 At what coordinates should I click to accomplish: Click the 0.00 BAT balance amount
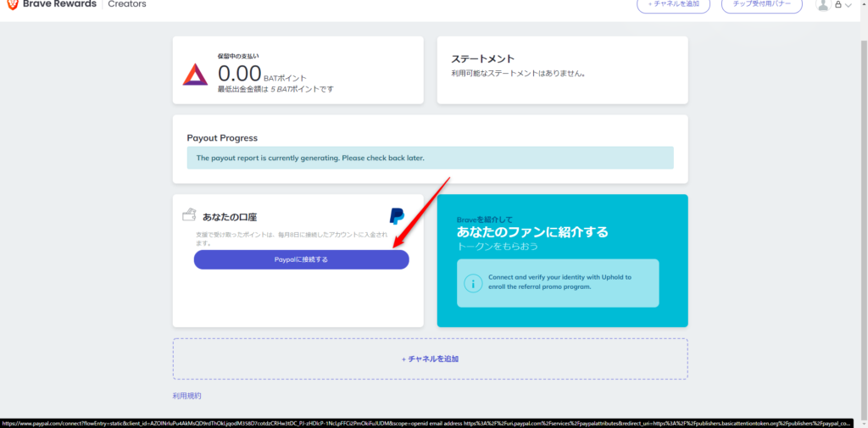click(239, 75)
